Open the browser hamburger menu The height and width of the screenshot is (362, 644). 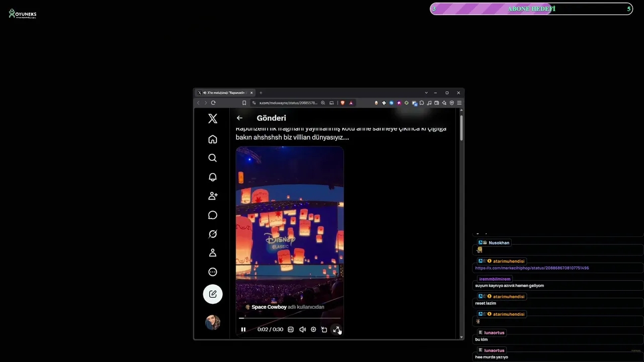coord(459,103)
